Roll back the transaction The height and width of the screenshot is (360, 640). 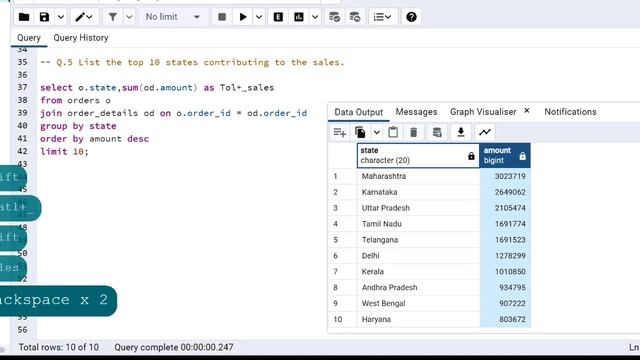[x=355, y=17]
